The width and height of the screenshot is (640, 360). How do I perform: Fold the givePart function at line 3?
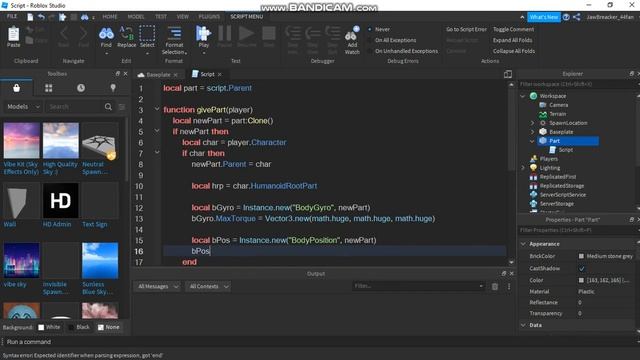click(157, 109)
